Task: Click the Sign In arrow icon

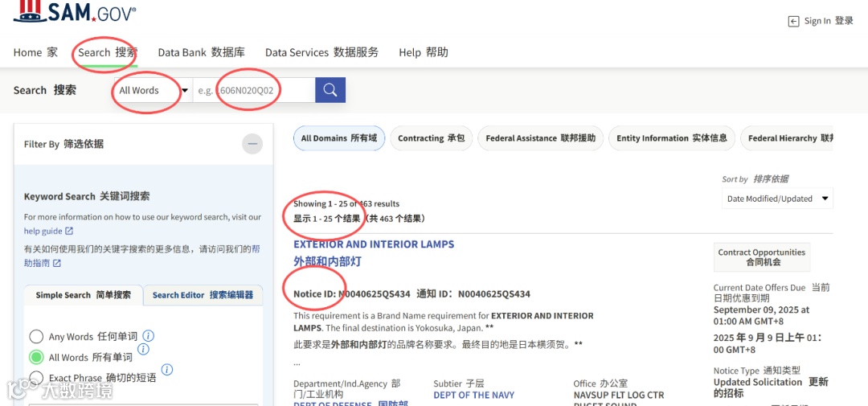Action: (x=793, y=21)
